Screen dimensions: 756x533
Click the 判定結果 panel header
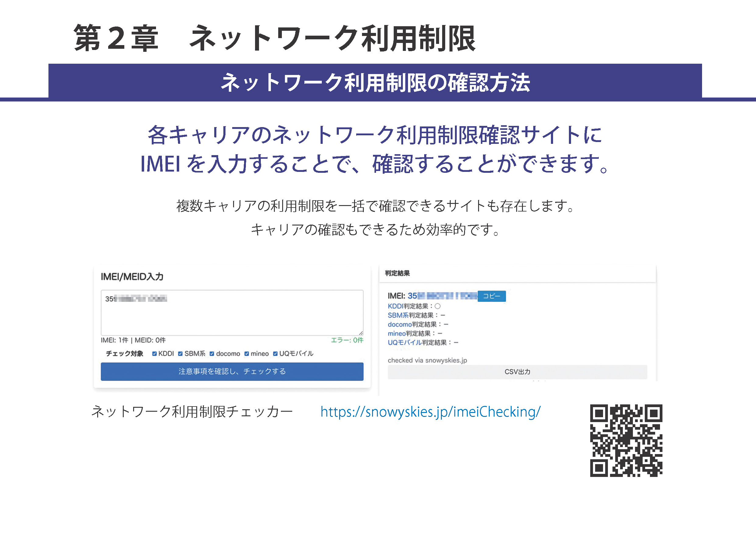(x=397, y=273)
